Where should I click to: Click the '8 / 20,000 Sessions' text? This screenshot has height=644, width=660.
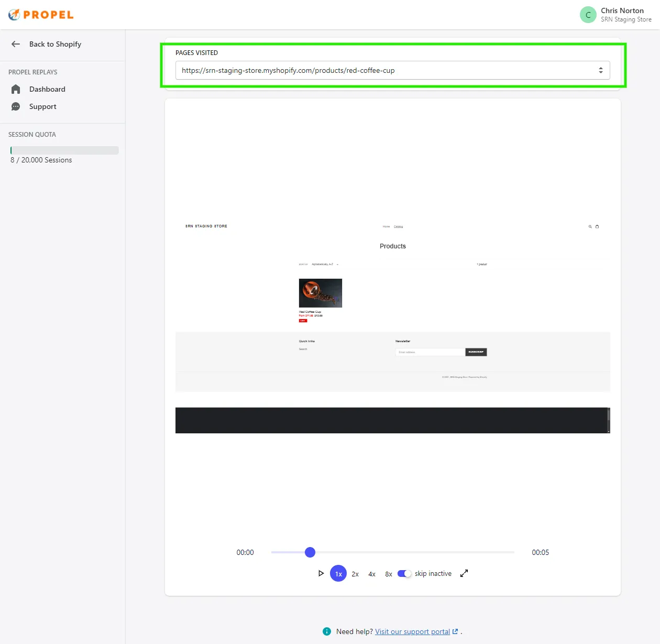coord(41,160)
